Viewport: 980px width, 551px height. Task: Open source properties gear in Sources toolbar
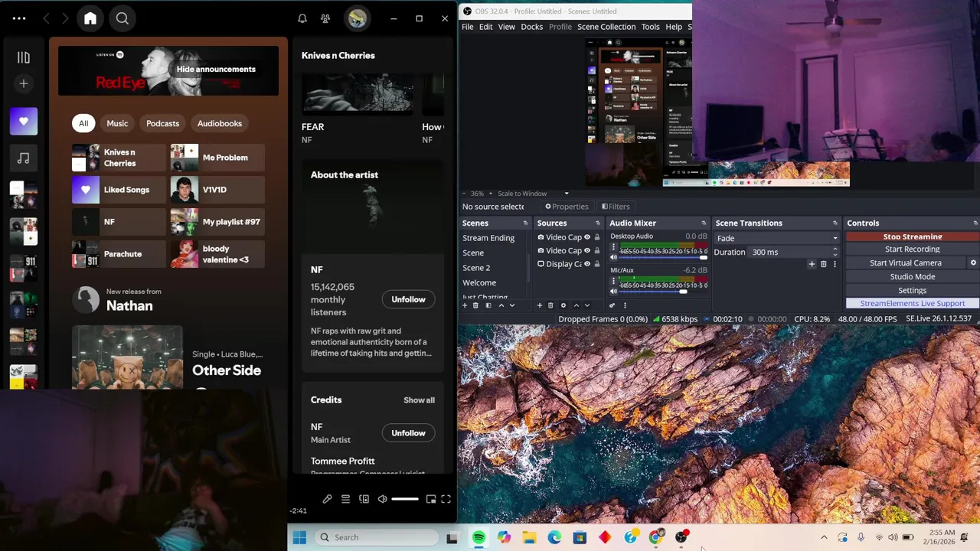point(563,305)
